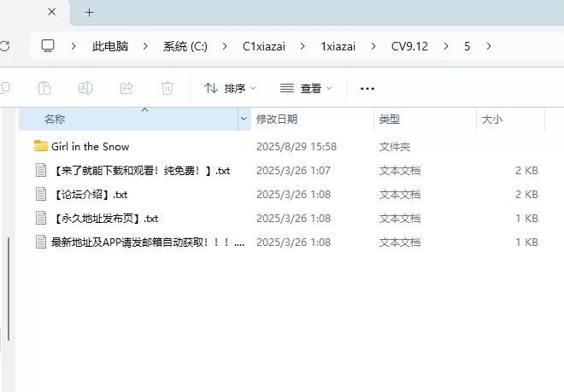Click the PC monitor icon in address bar
Viewport: 564px width, 392px height.
[x=48, y=46]
